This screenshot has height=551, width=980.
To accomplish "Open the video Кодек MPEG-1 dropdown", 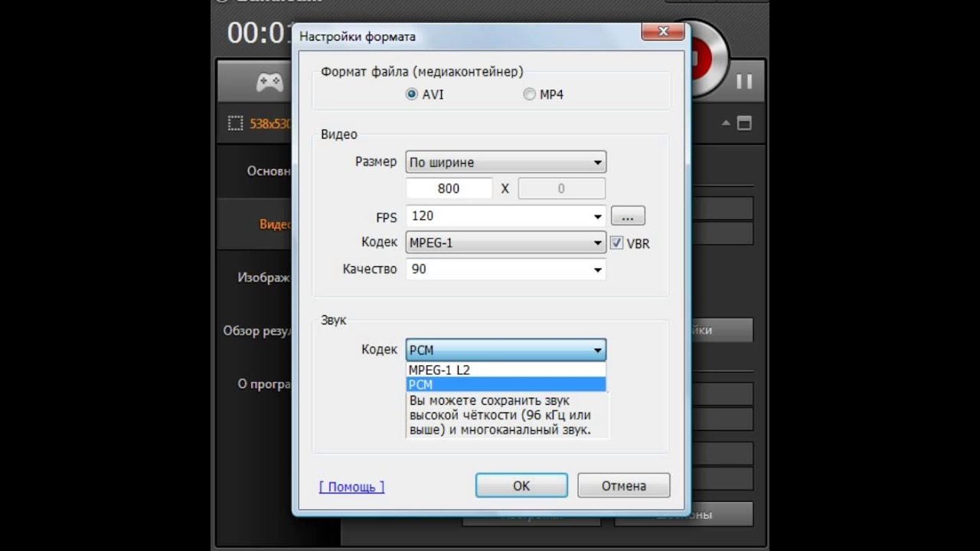I will point(505,243).
